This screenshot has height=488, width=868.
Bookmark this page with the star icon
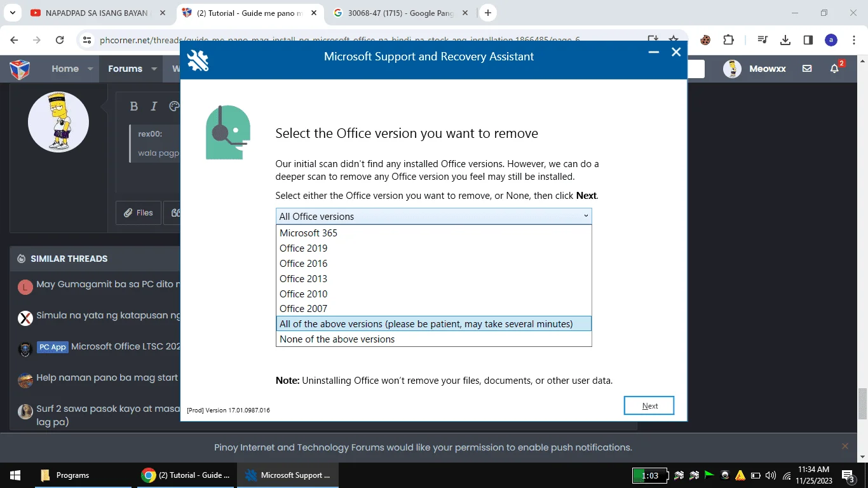674,39
